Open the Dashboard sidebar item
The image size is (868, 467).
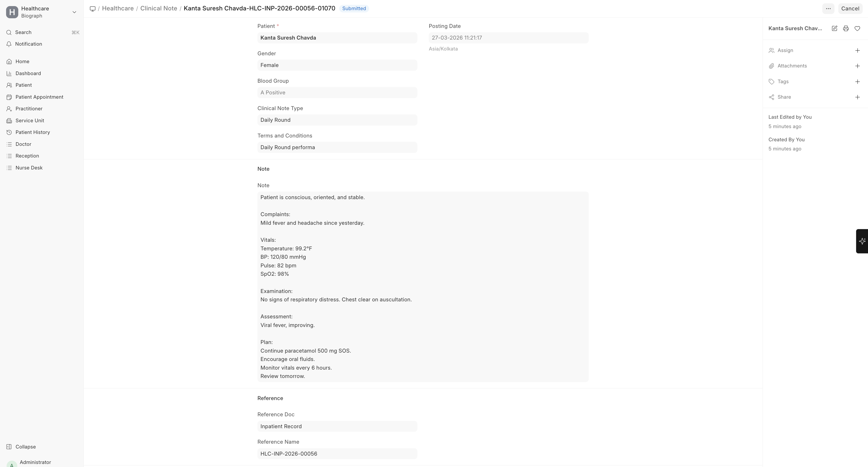[28, 73]
